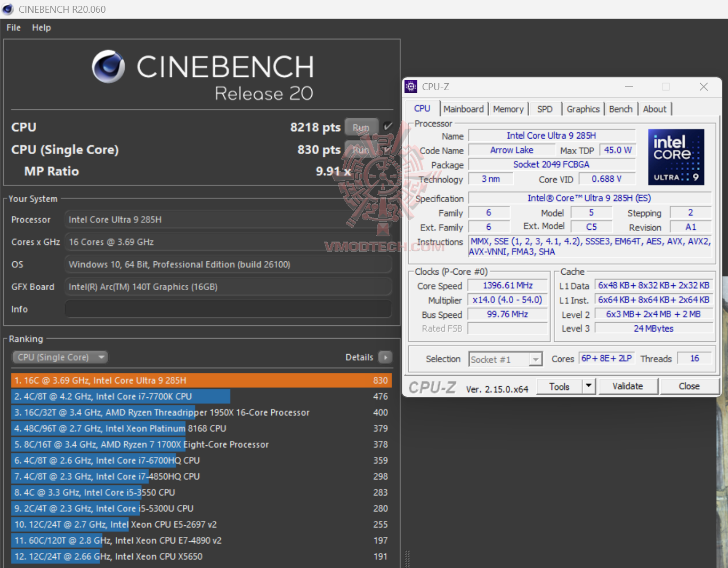Click the Core Speed value 1396.61 MHz
Screen dimensions: 728x568
pyautogui.click(x=507, y=286)
